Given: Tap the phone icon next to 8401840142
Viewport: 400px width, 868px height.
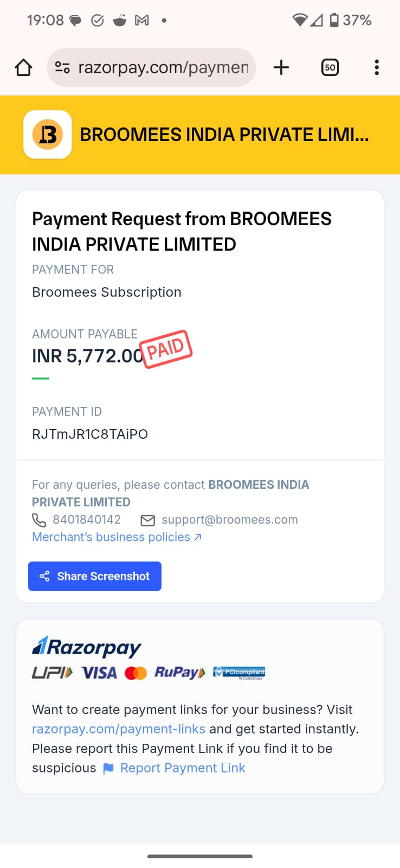Looking at the screenshot, I should pyautogui.click(x=39, y=520).
